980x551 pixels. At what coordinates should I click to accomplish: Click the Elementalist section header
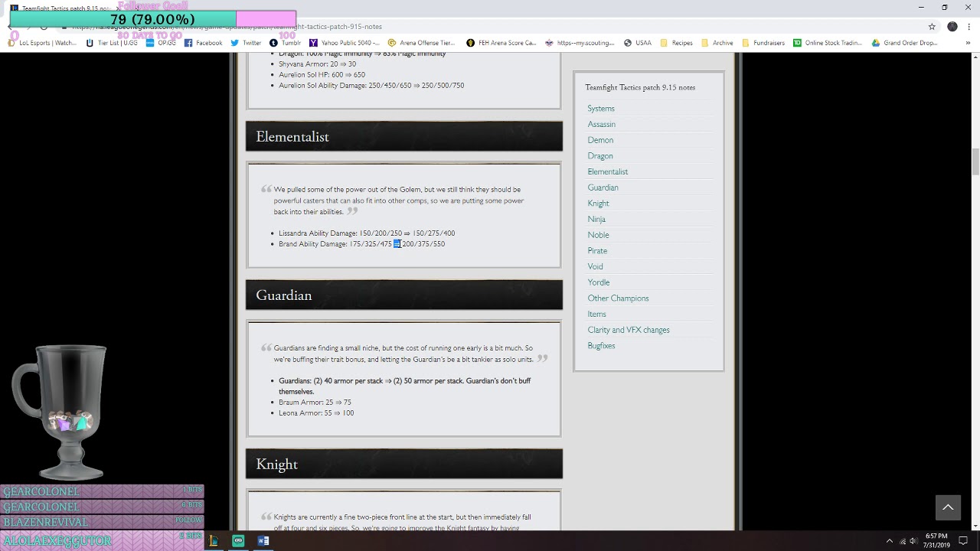404,136
